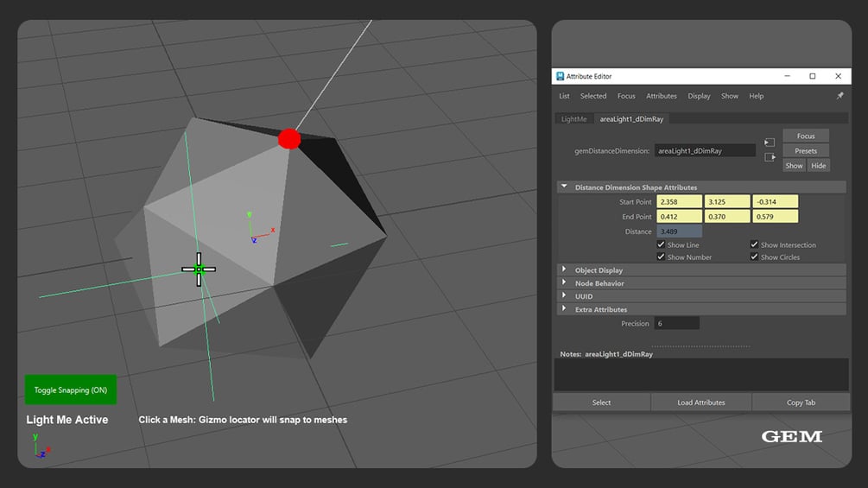The height and width of the screenshot is (488, 868).
Task: Click the Hide button
Action: (818, 166)
